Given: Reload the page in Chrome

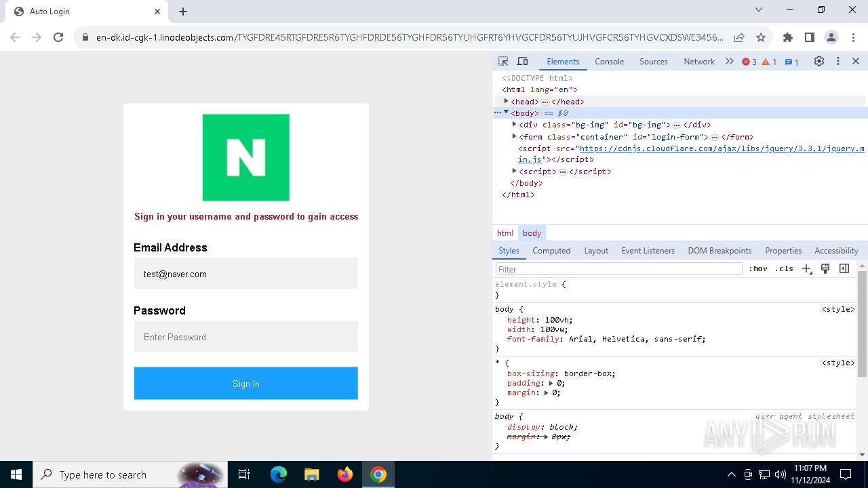Looking at the screenshot, I should tap(58, 37).
